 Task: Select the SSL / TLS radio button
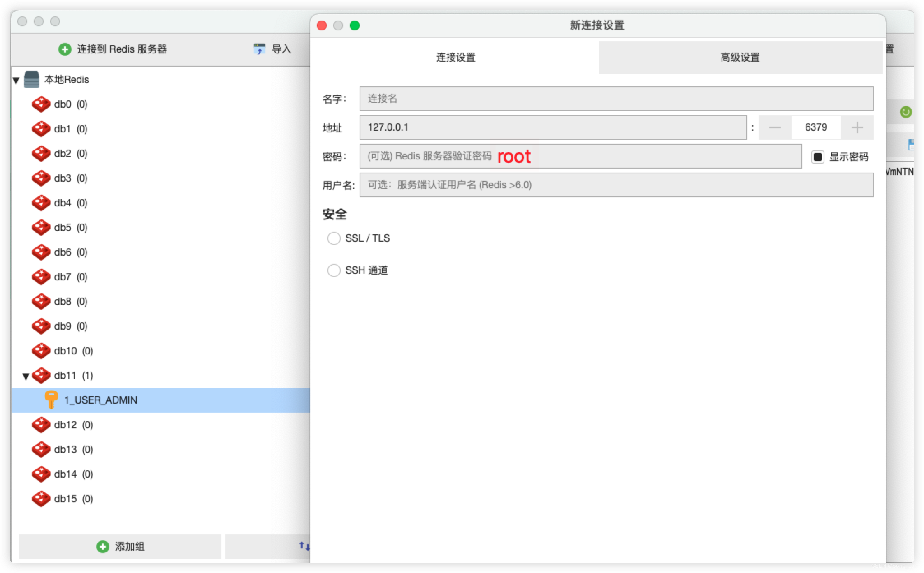[334, 238]
